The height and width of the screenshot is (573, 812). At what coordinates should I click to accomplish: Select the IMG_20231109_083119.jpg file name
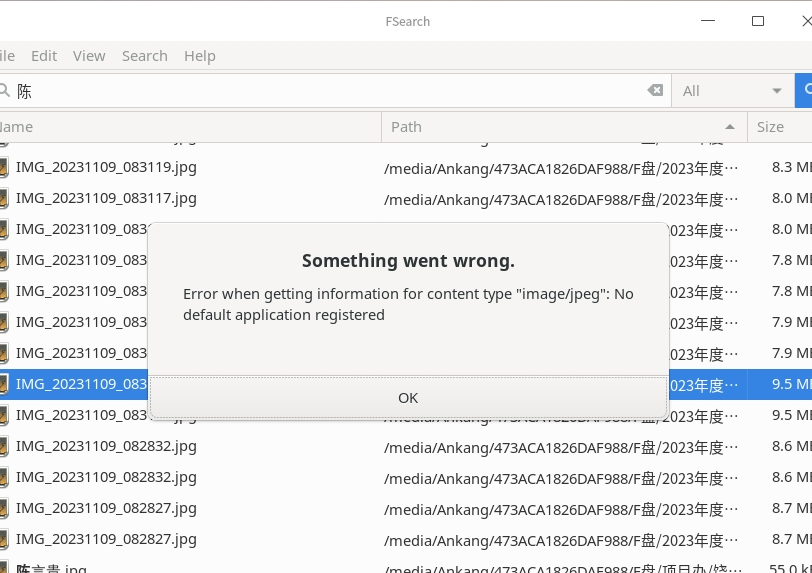(106, 167)
